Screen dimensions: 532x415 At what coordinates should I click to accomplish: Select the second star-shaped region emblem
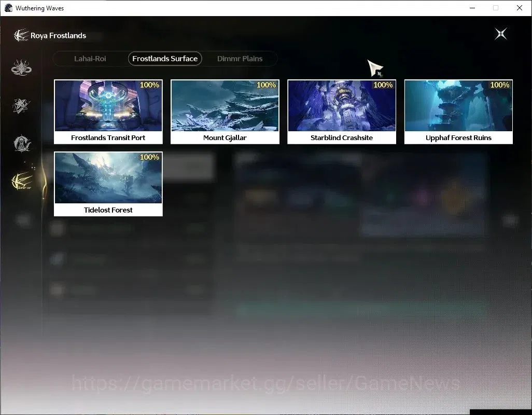click(21, 105)
